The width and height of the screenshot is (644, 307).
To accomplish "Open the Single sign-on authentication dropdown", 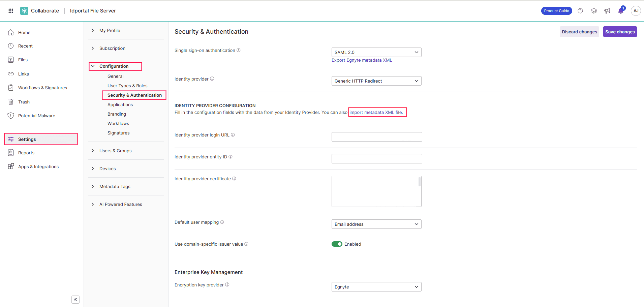I will point(376,52).
